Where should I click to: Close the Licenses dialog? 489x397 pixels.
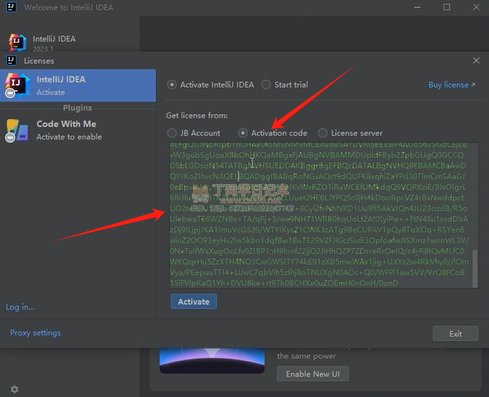click(x=476, y=61)
